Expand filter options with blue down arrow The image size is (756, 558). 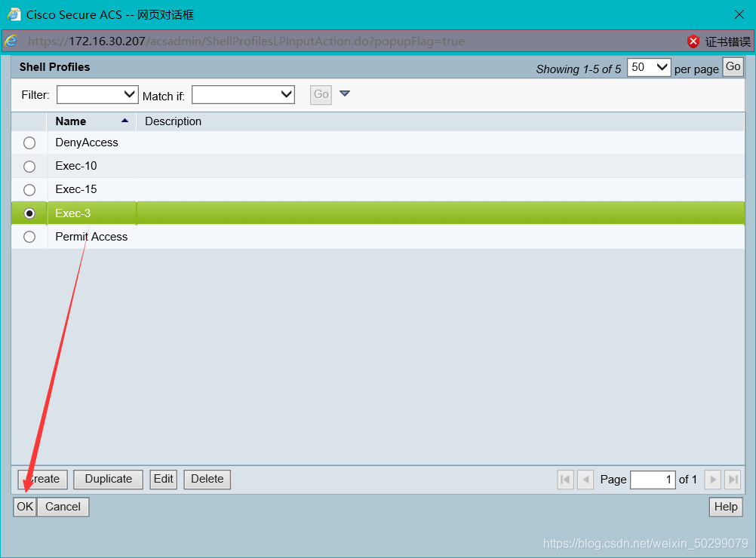[x=345, y=94]
